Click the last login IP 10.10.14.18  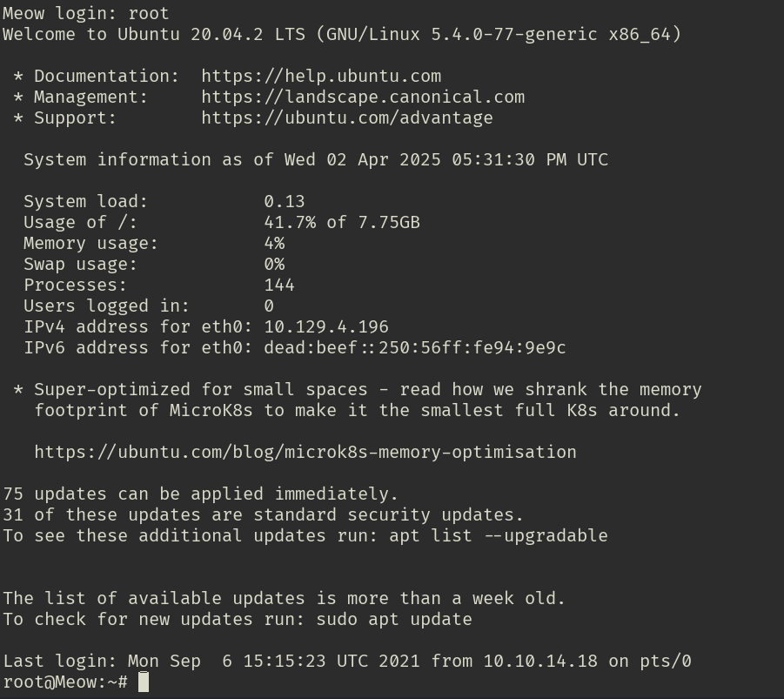pyautogui.click(x=540, y=662)
